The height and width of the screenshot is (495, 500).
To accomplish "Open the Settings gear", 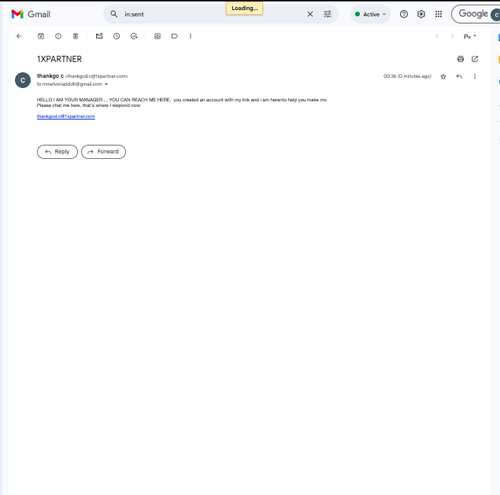I will coord(421,14).
